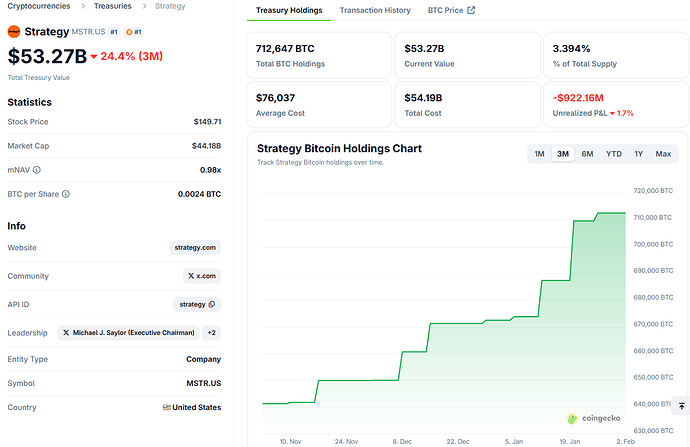690x447 pixels.
Task: Copy the API ID using the copy icon
Action: 212,304
